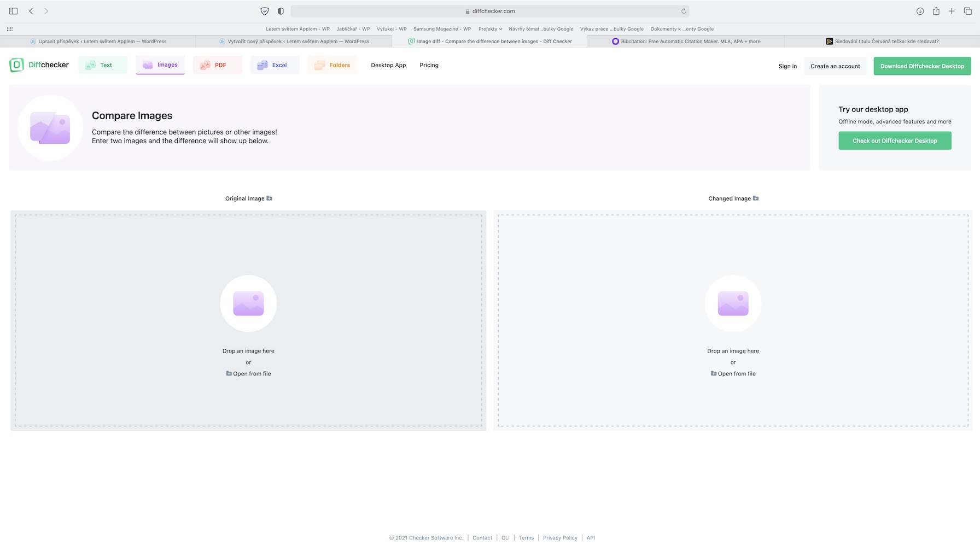The width and height of the screenshot is (980, 551).
Task: Click the Compare Images heading
Action: tap(132, 115)
